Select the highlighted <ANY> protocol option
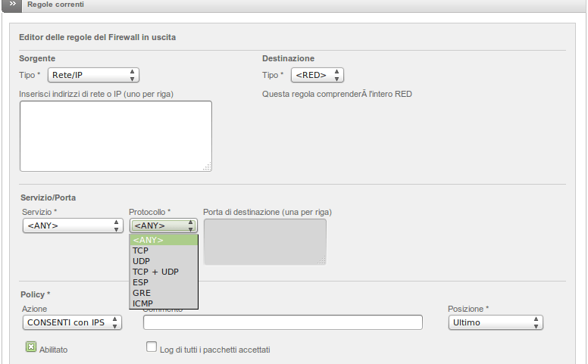Image resolution: width=588 pixels, height=364 pixels. coord(164,240)
